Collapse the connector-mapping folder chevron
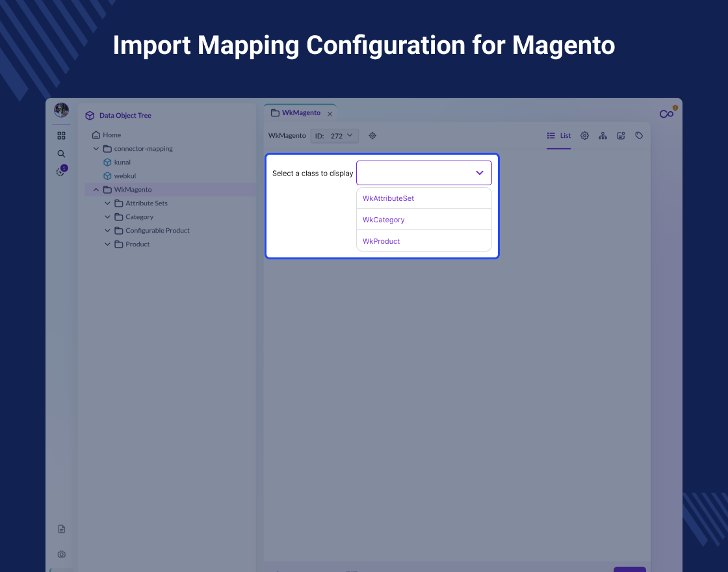 pyautogui.click(x=96, y=149)
